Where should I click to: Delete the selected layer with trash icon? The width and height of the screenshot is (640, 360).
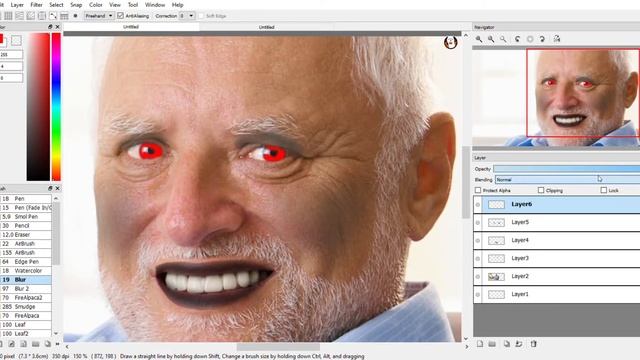[x=533, y=344]
